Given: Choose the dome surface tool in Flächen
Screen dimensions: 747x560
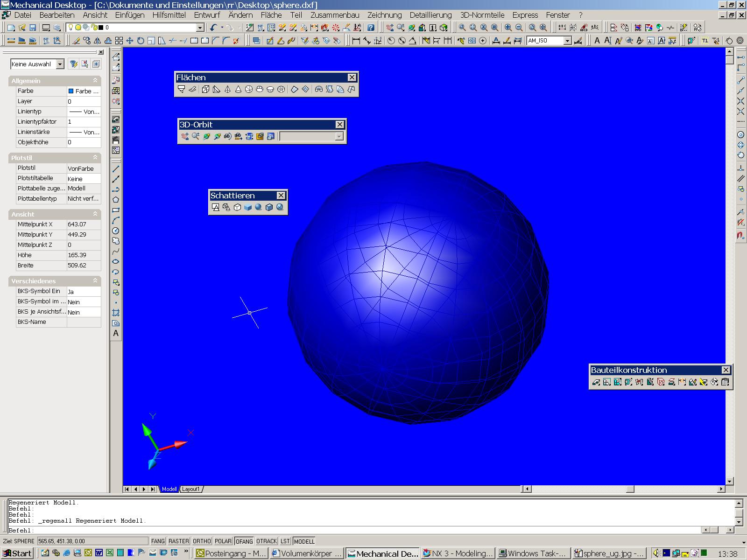Looking at the screenshot, I should 260,89.
